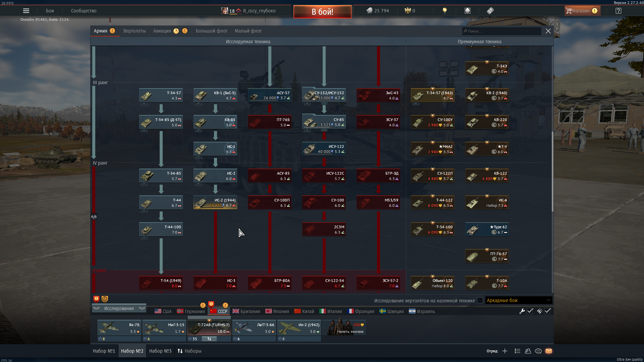Open the Аркадные бои mode dropdown

[519, 300]
